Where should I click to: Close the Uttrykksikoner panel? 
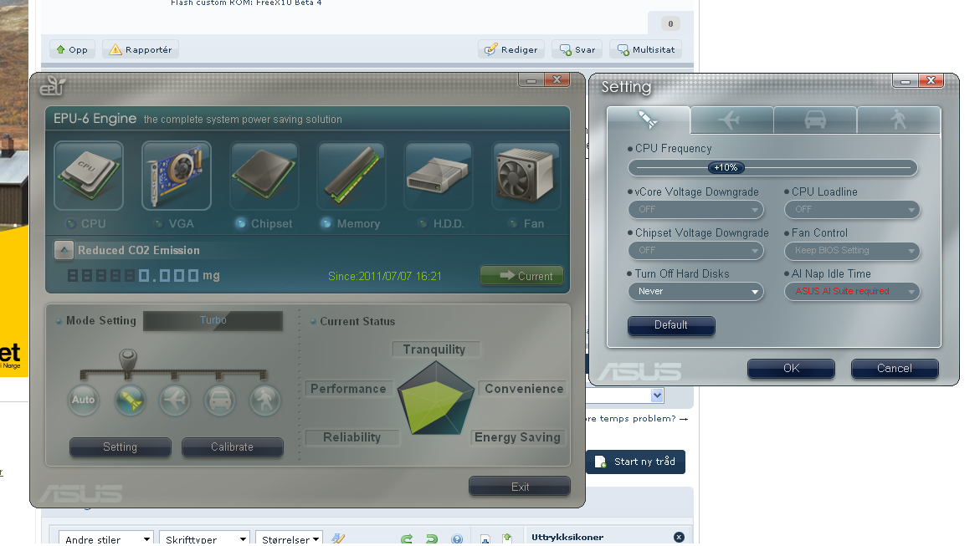pyautogui.click(x=679, y=538)
